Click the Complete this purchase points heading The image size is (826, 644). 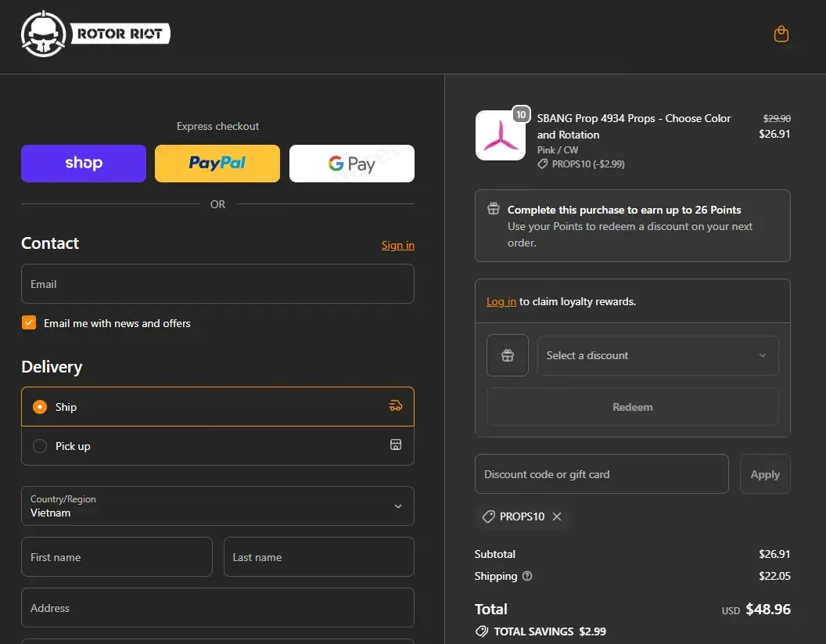pyautogui.click(x=624, y=210)
